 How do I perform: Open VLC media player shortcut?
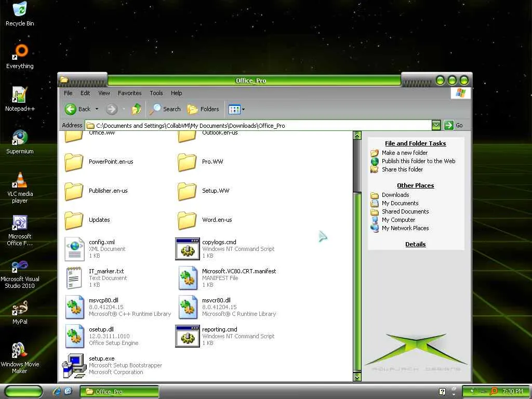(x=20, y=188)
